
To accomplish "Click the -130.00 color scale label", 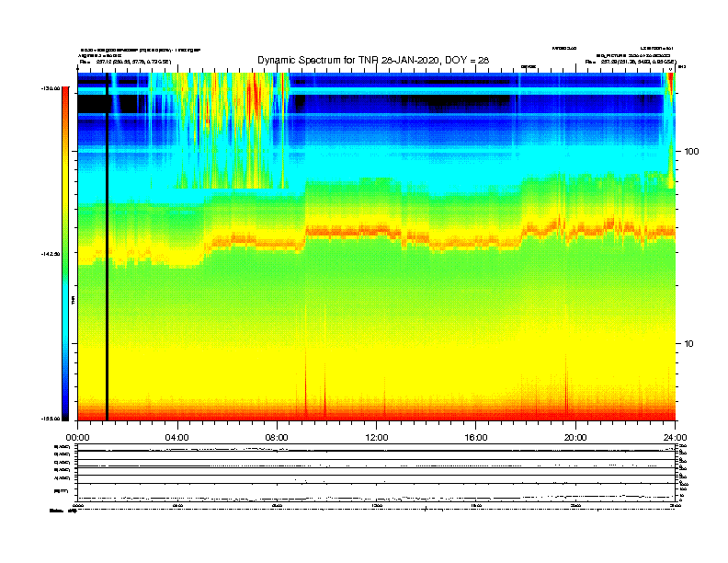I will [51, 87].
